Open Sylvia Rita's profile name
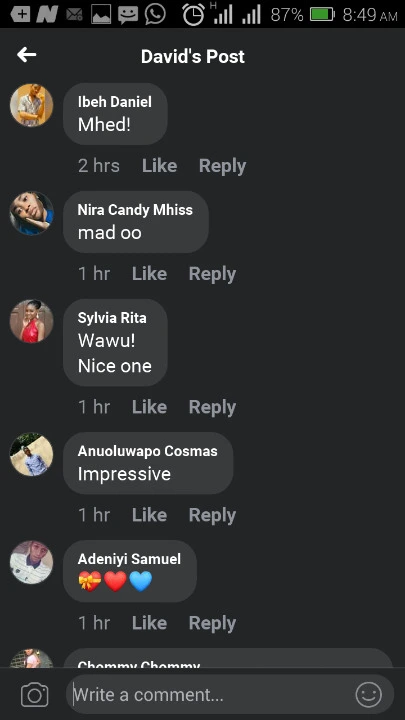The height and width of the screenshot is (720, 405). (112, 318)
